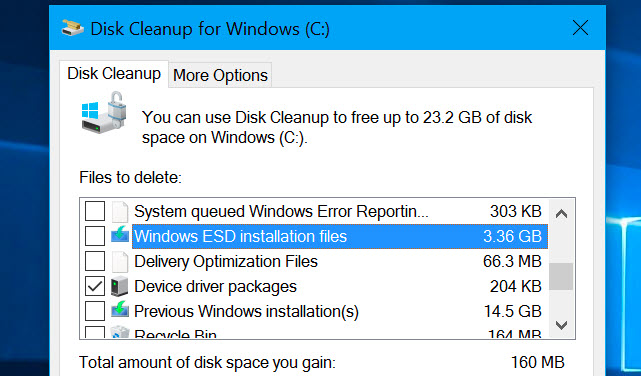The height and width of the screenshot is (376, 641).
Task: Click the file list scrollbar thumb
Action: (561, 277)
